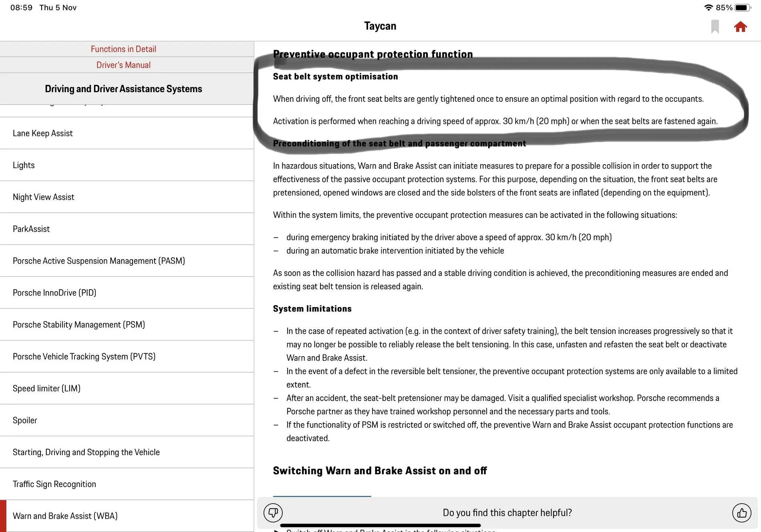Tap the red home icon
Image resolution: width=761 pixels, height=532 pixels.
coord(740,26)
